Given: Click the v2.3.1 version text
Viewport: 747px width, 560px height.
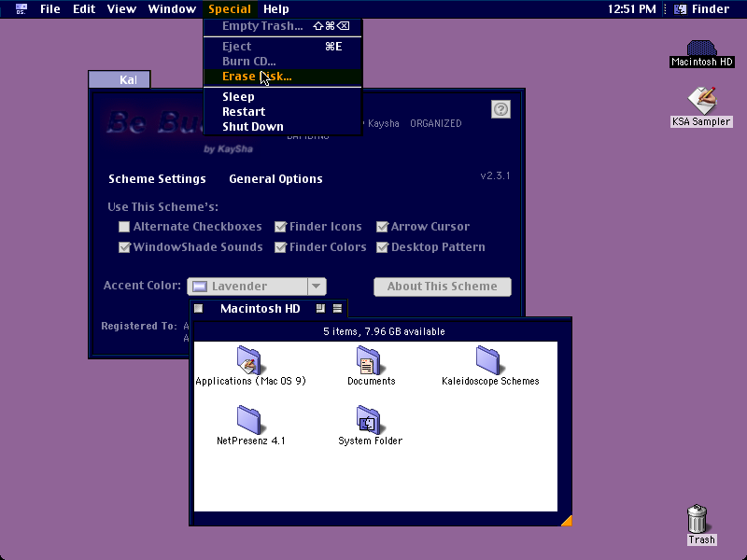Looking at the screenshot, I should (496, 175).
